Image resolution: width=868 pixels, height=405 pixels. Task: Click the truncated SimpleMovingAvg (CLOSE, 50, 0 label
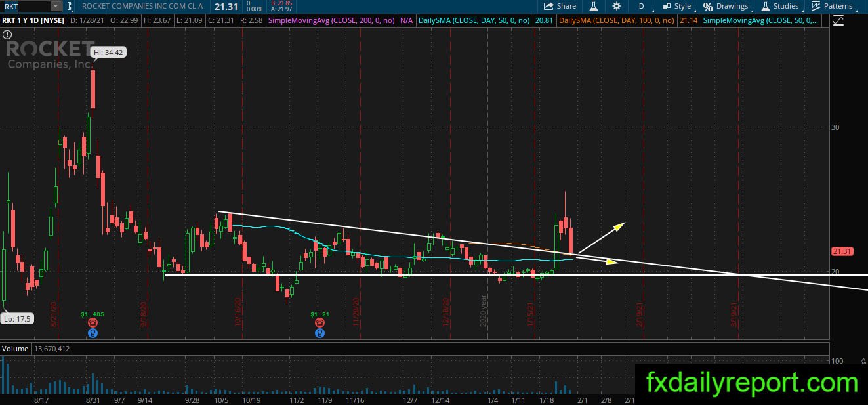tap(761, 20)
